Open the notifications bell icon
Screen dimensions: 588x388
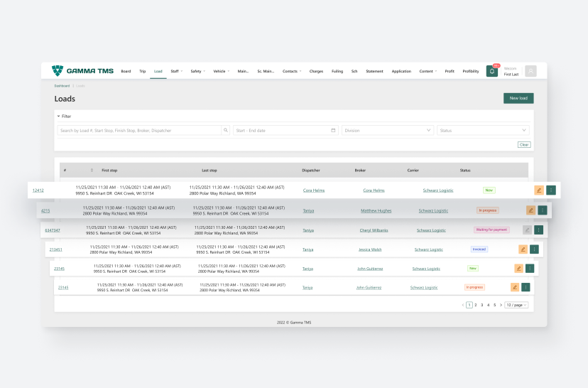[x=491, y=71]
